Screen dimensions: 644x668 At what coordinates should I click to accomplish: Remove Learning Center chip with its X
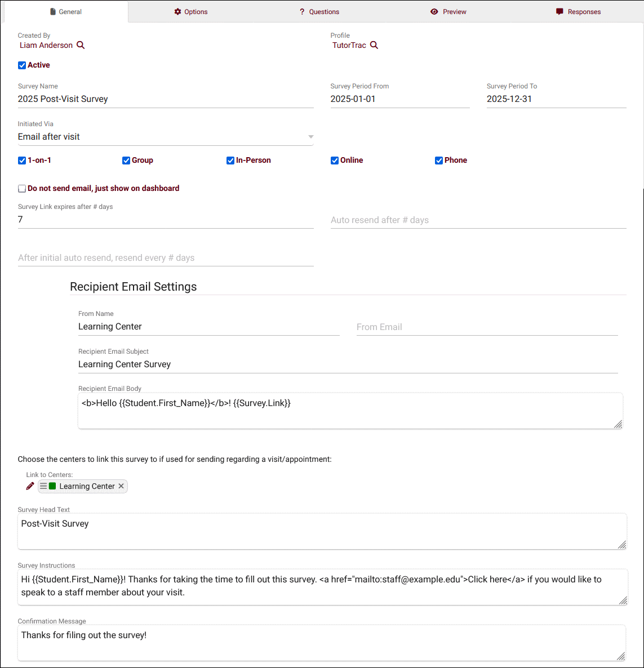point(121,486)
